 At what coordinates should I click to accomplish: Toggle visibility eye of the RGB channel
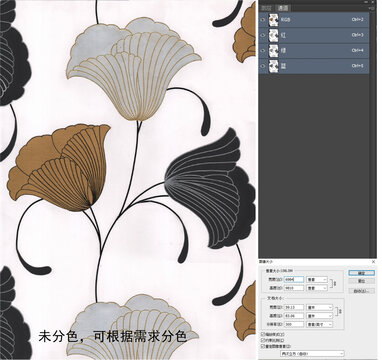263,20
